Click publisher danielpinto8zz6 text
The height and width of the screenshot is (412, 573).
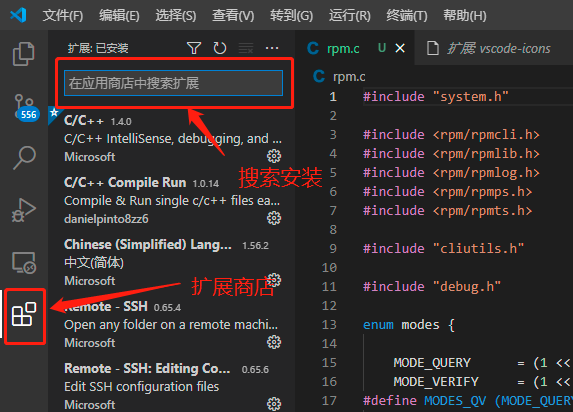pos(106,219)
